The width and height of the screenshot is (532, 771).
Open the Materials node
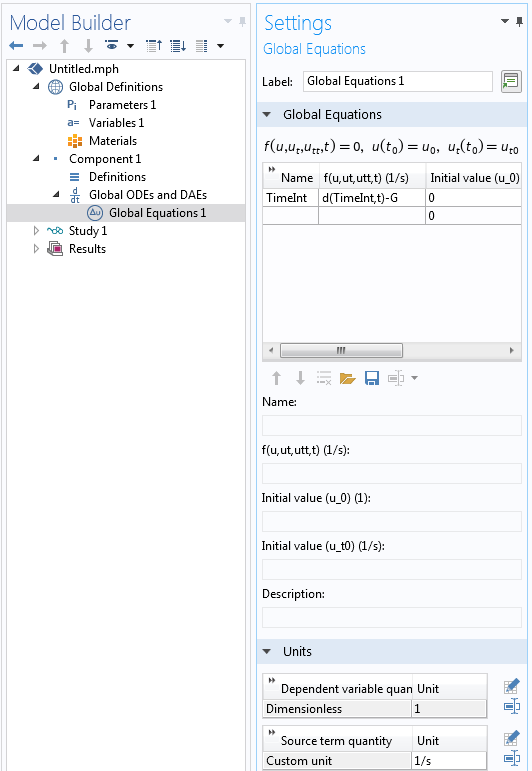point(113,141)
